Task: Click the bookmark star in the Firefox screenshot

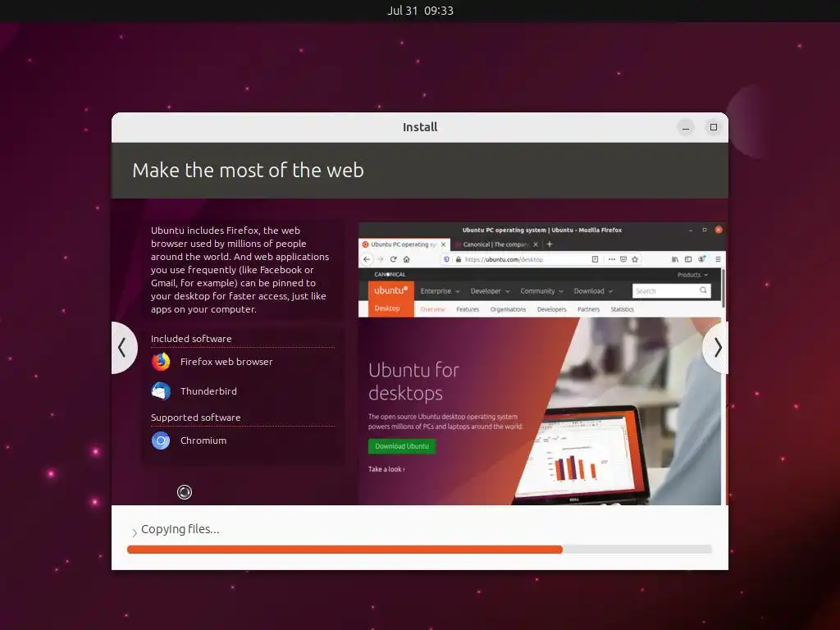Action: [x=635, y=259]
